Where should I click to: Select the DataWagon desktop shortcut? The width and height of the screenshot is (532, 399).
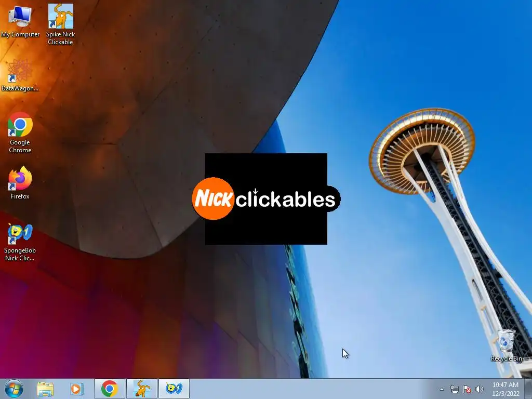(x=20, y=75)
